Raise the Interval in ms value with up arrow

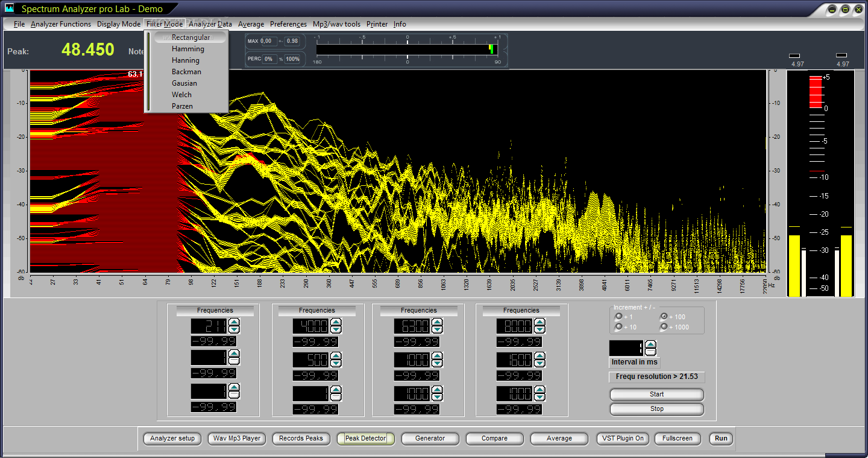650,345
